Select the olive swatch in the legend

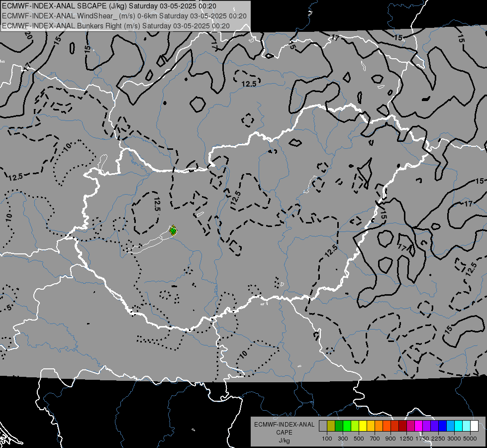[x=331, y=426]
